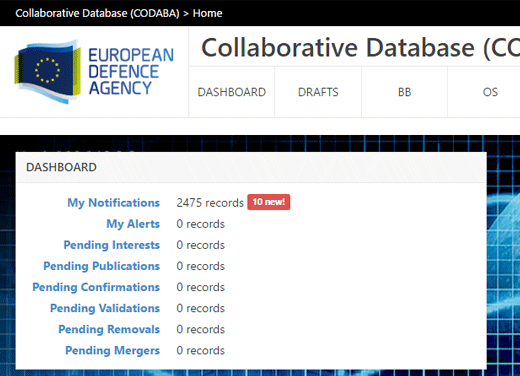Click 0 records beside Pending Validations
This screenshot has width=520, height=376.
201,308
